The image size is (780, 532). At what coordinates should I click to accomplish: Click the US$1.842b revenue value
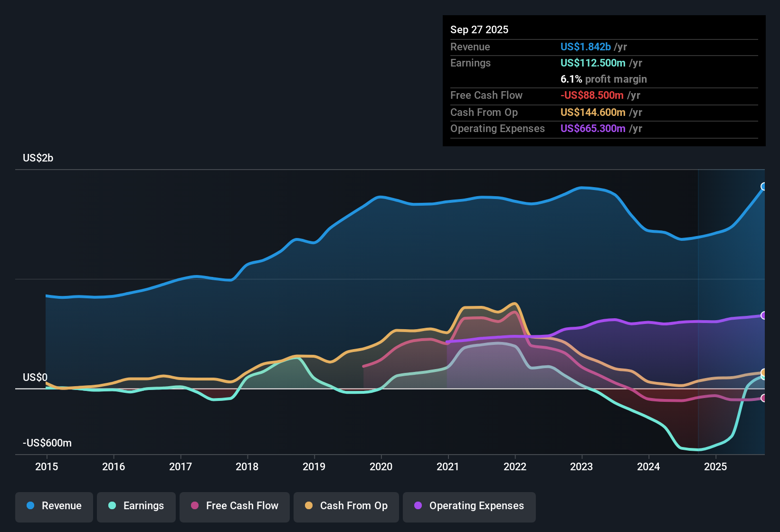tap(585, 47)
